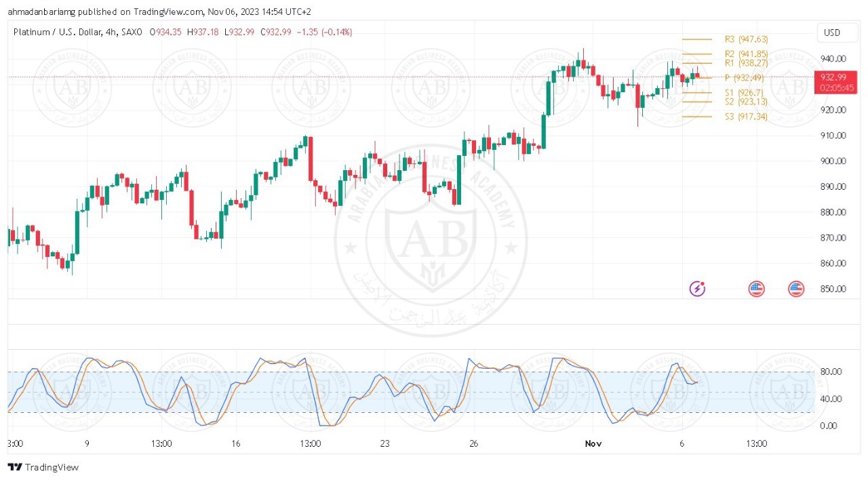Click the 26 date on time axis
Image resolution: width=868 pixels, height=480 pixels.
pyautogui.click(x=473, y=443)
